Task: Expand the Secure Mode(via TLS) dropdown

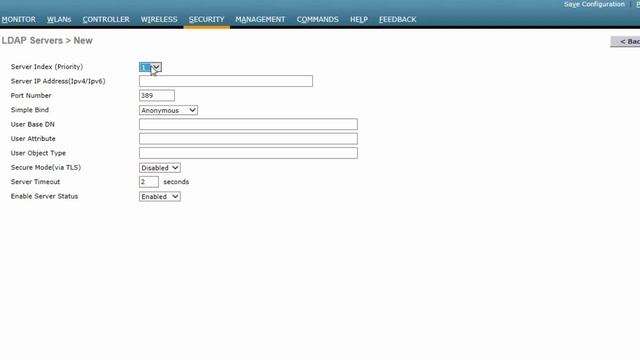Action: [160, 168]
